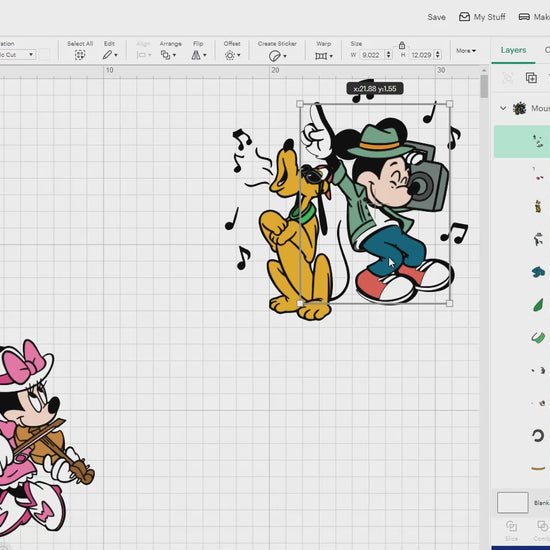Click the height input field
Screen dimensions: 550x550
pyautogui.click(x=421, y=55)
